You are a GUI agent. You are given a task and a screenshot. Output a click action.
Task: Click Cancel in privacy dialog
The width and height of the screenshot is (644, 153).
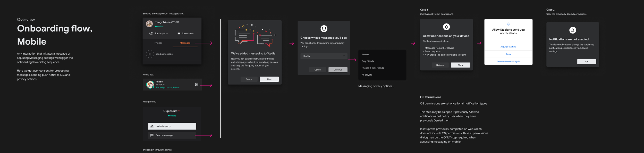[x=318, y=70]
